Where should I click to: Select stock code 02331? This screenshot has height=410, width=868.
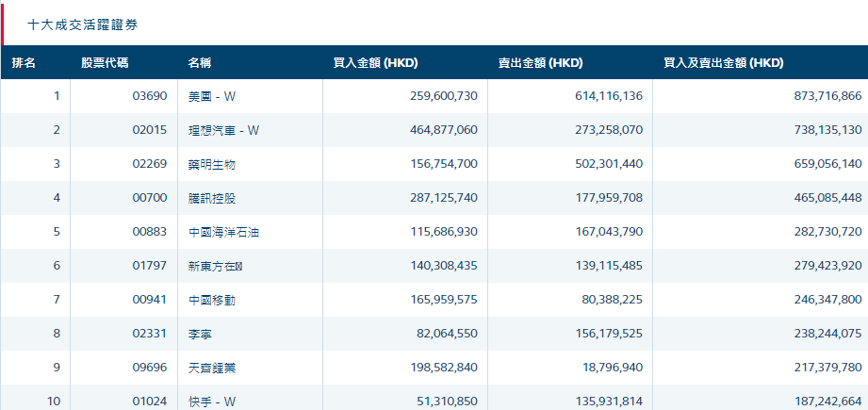click(x=150, y=334)
